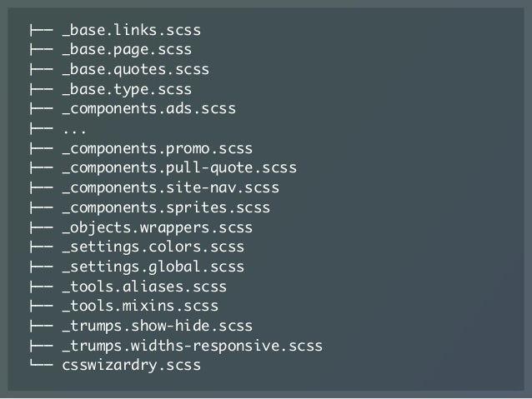Select the _base.links.scss file entry
The height and width of the screenshot is (399, 532).
(132, 30)
